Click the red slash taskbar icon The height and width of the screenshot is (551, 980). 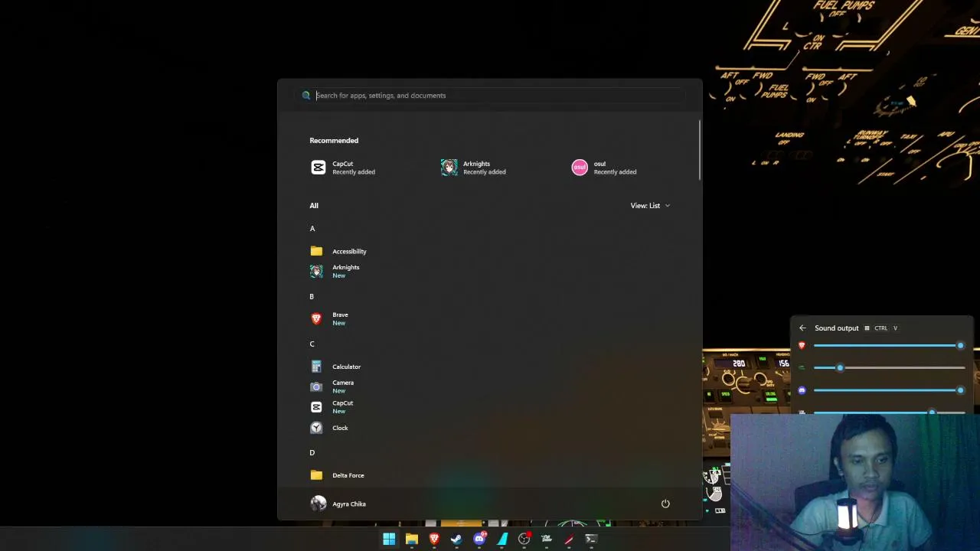point(569,539)
